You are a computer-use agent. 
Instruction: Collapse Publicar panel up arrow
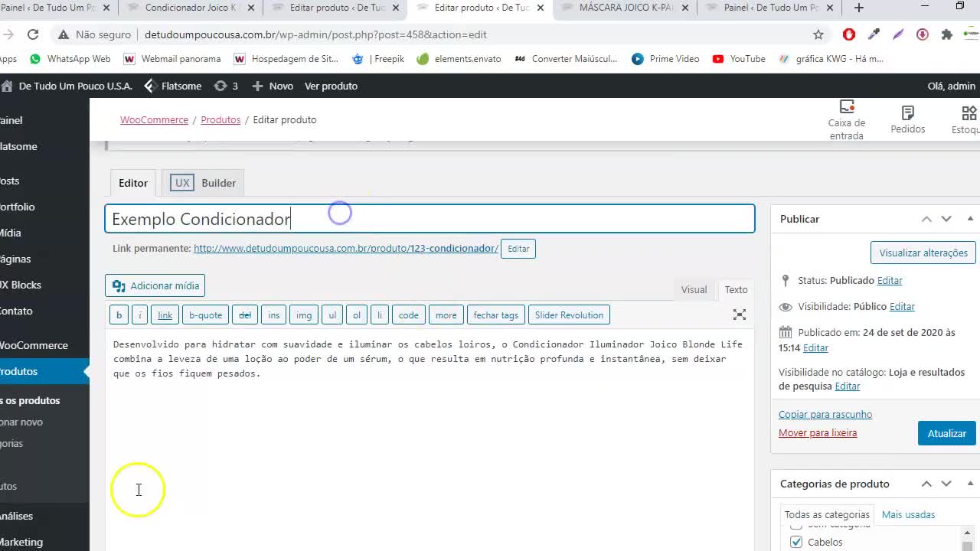(926, 219)
